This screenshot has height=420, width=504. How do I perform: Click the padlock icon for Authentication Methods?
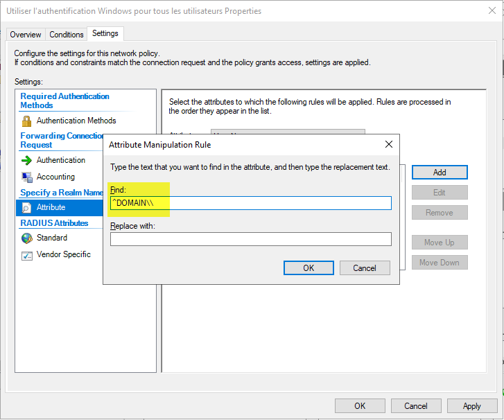(x=27, y=121)
